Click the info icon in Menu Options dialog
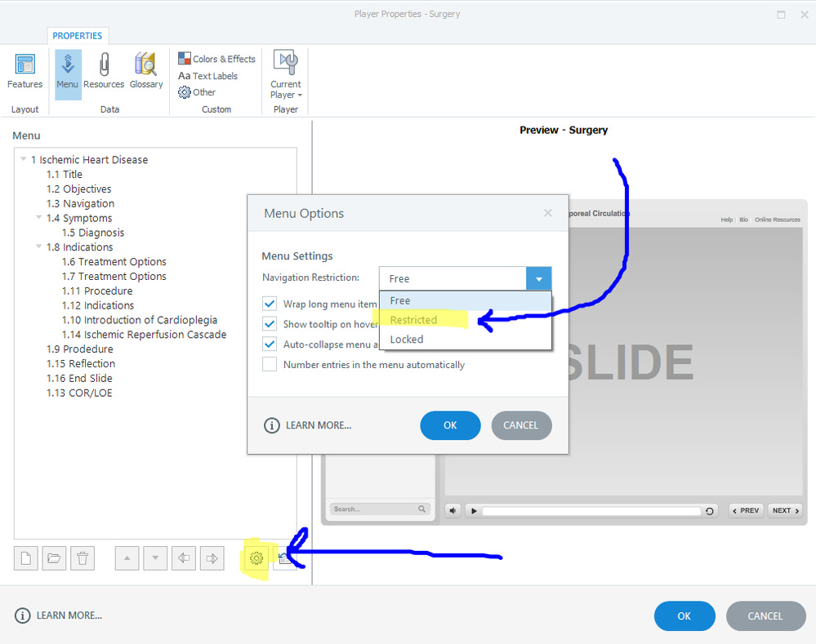Viewport: 816px width, 644px height. (272, 425)
